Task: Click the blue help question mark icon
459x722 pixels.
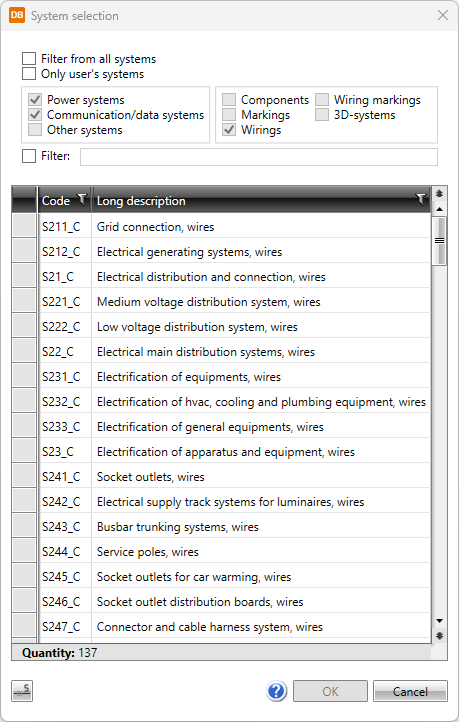Action: 276,691
